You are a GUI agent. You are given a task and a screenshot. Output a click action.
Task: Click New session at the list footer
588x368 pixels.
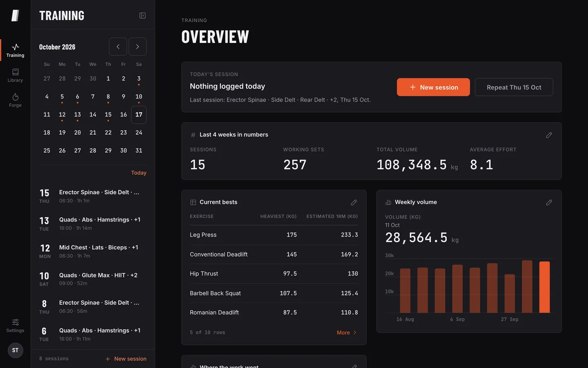126,359
